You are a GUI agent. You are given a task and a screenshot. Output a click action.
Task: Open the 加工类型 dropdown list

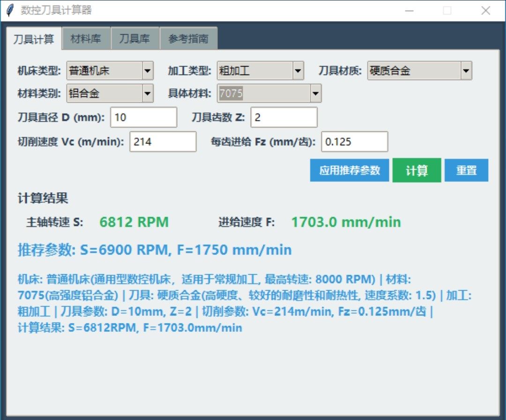(x=298, y=71)
